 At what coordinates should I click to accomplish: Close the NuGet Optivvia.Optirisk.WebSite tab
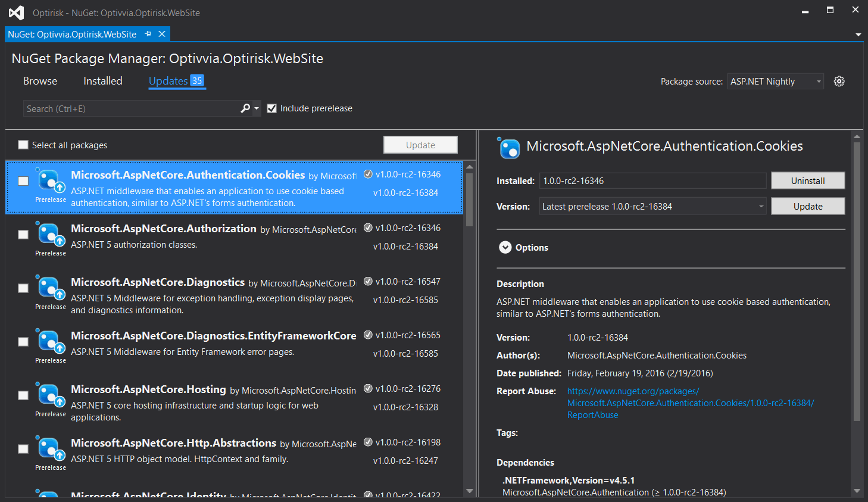[162, 34]
